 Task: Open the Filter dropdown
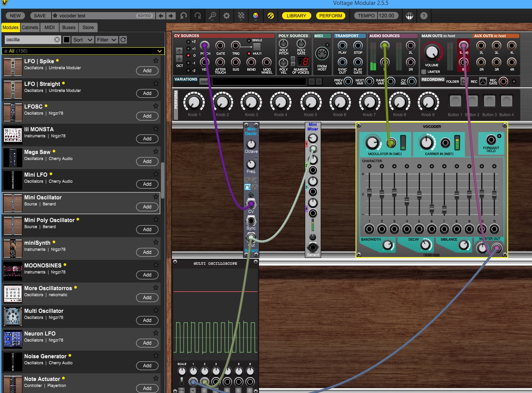pos(106,40)
